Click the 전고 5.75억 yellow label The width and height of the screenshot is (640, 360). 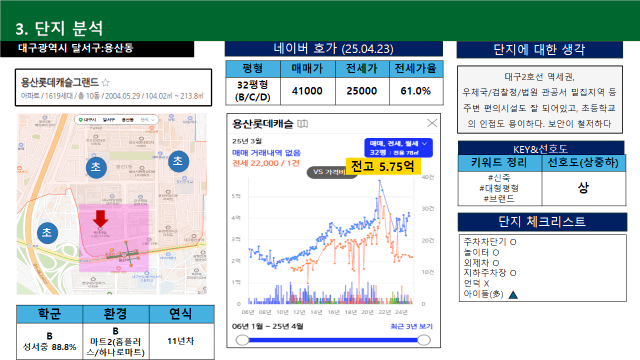383,166
